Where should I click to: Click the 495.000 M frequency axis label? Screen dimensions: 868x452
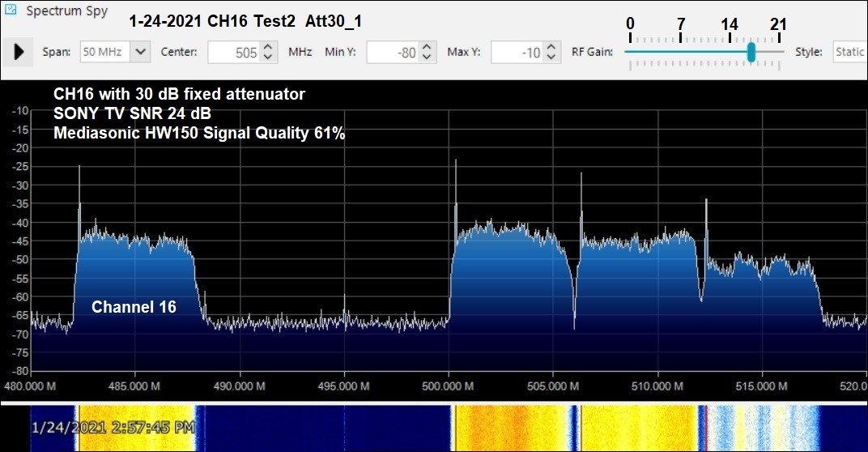point(343,386)
